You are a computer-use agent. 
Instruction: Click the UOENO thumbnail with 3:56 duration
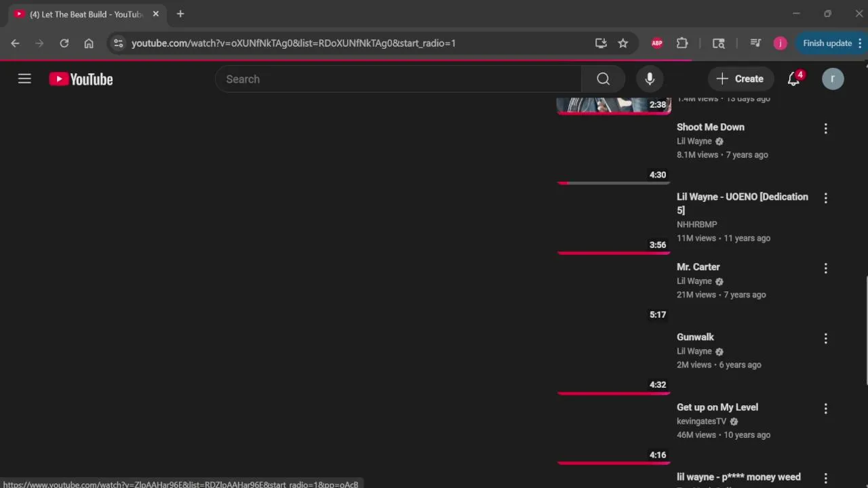(614, 222)
